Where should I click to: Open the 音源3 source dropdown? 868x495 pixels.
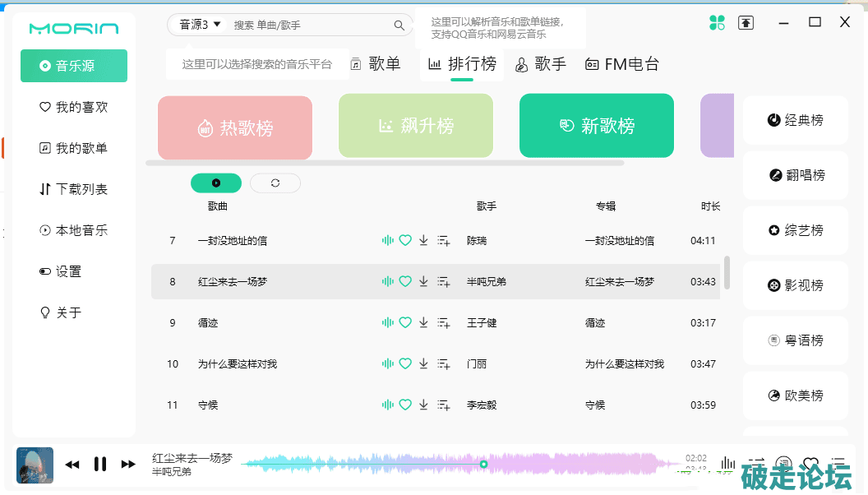(x=201, y=25)
